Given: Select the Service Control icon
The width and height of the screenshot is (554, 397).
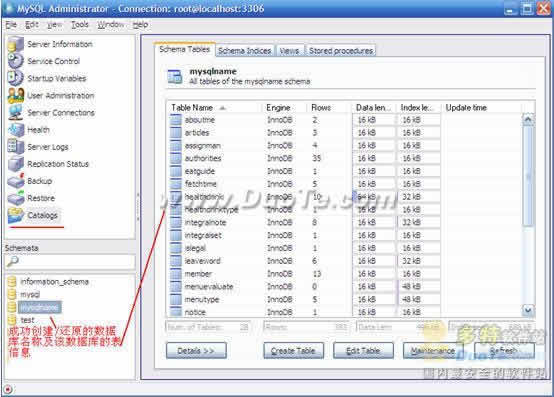Looking at the screenshot, I should (x=15, y=61).
